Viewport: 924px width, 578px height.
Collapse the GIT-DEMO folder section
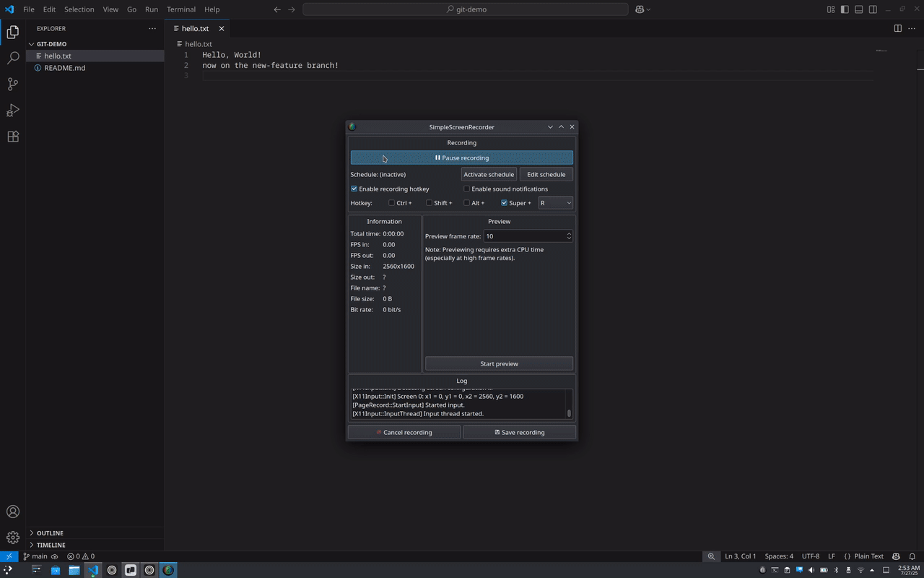[x=95, y=44]
